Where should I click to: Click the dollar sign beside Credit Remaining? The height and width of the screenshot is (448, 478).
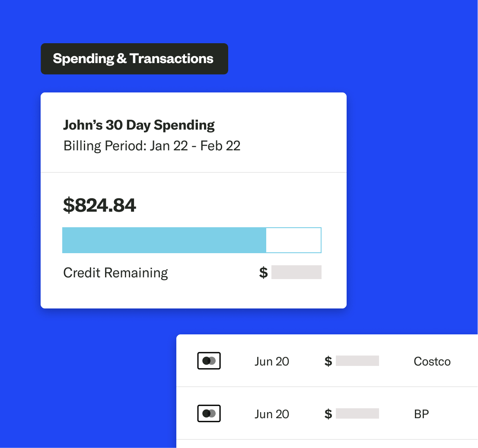pos(263,273)
